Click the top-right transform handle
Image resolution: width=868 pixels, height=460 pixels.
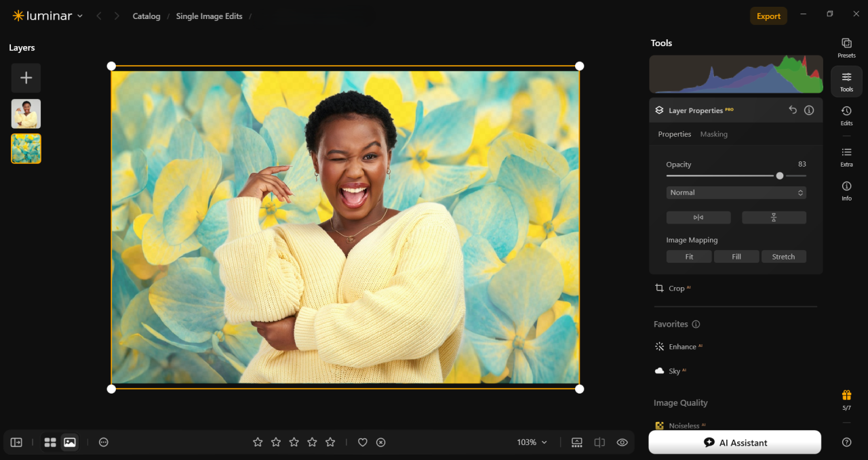click(579, 66)
